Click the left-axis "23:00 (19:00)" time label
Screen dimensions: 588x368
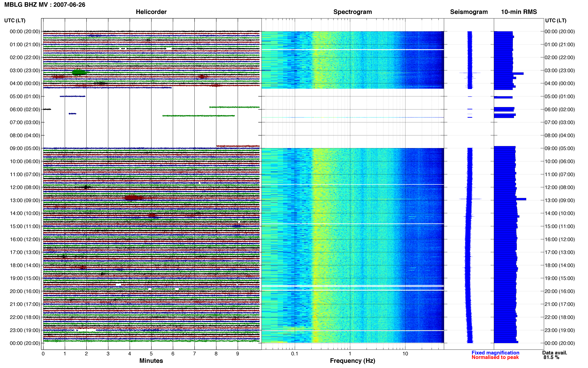(x=25, y=330)
